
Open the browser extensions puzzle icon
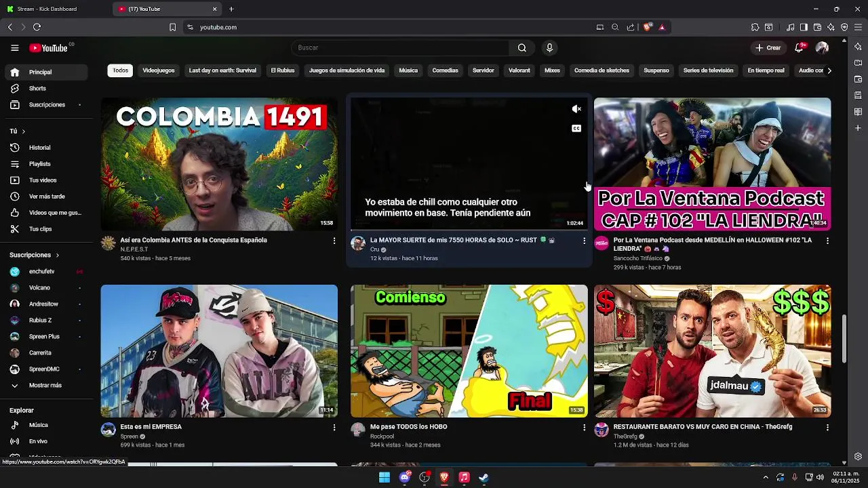point(755,27)
